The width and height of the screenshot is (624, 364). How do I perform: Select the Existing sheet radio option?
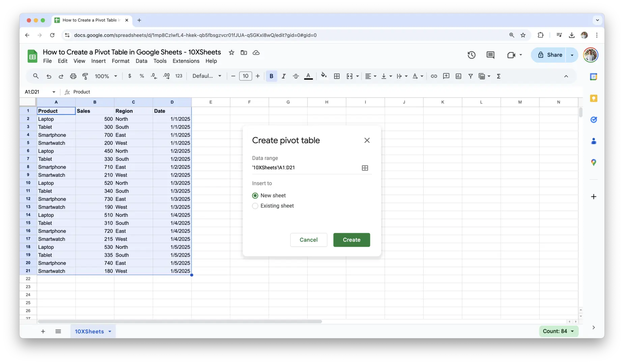[x=255, y=206]
